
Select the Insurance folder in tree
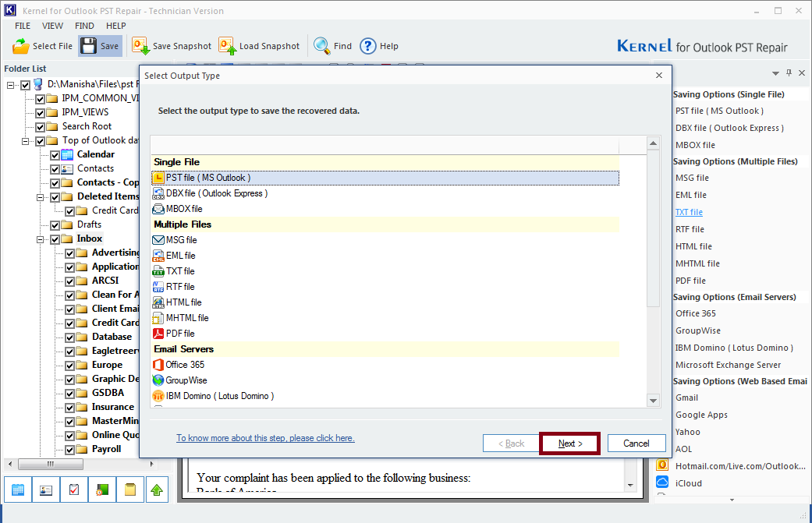113,407
